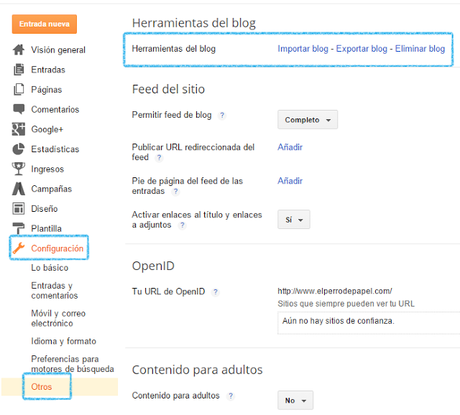Click help icon beside Permitir feed de blog
460x415 pixels.
[x=222, y=115]
